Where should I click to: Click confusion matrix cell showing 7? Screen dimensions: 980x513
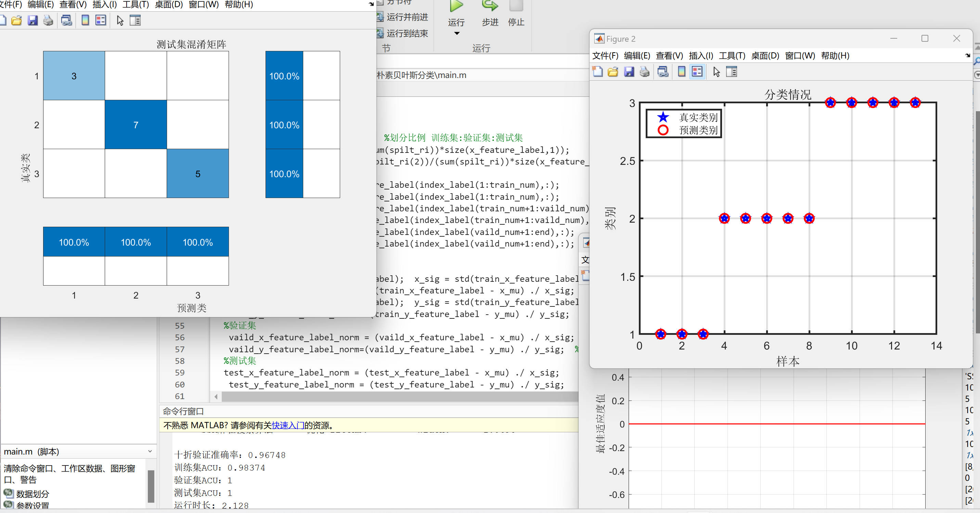pyautogui.click(x=136, y=125)
